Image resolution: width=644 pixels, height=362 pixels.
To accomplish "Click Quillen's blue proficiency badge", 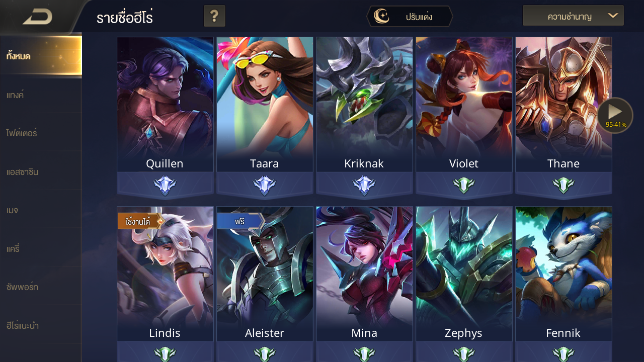I will (x=165, y=186).
